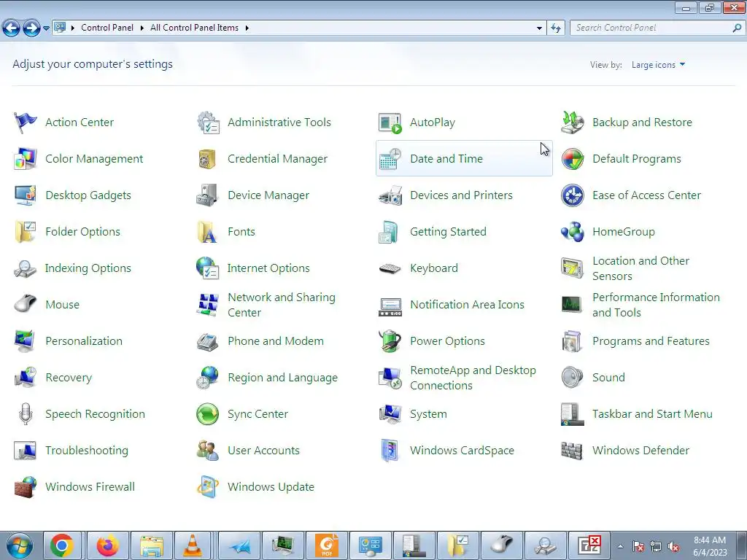The height and width of the screenshot is (560, 747).
Task: Open Location and Other Sensors link
Action: pyautogui.click(x=640, y=268)
